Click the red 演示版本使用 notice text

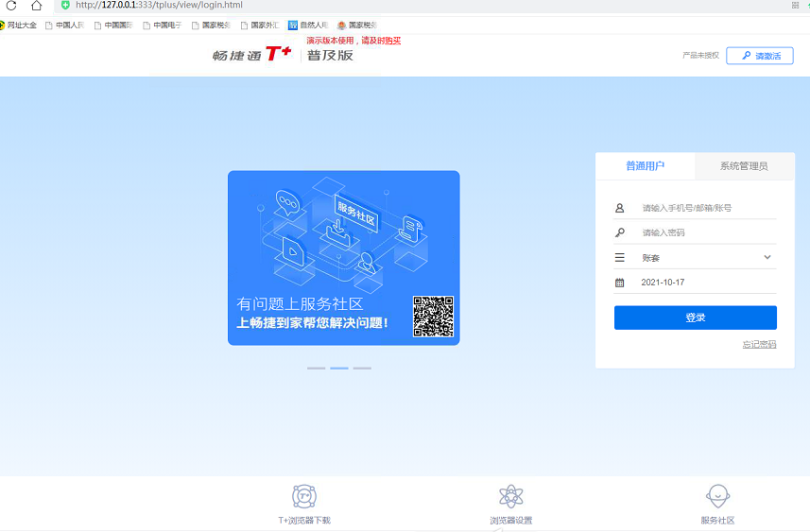[353, 41]
